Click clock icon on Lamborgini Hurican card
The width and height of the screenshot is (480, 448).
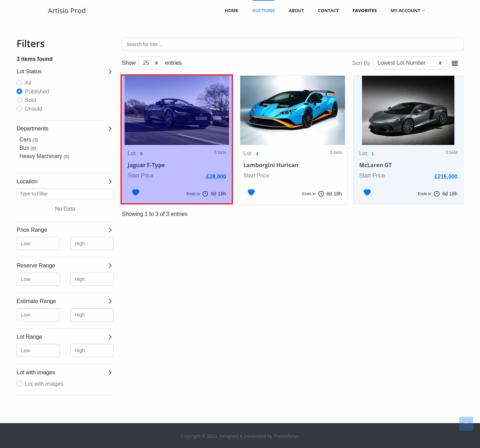(321, 194)
